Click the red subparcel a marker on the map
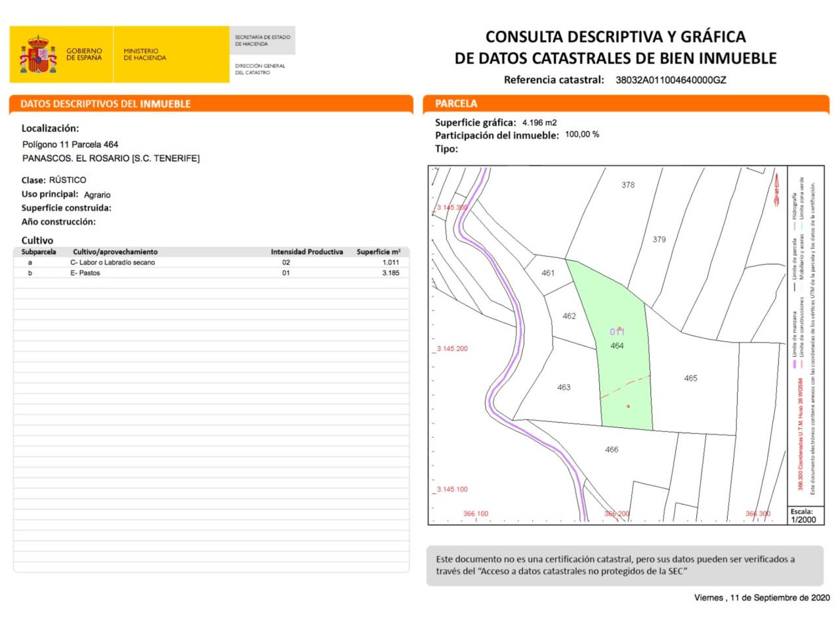 (628, 406)
